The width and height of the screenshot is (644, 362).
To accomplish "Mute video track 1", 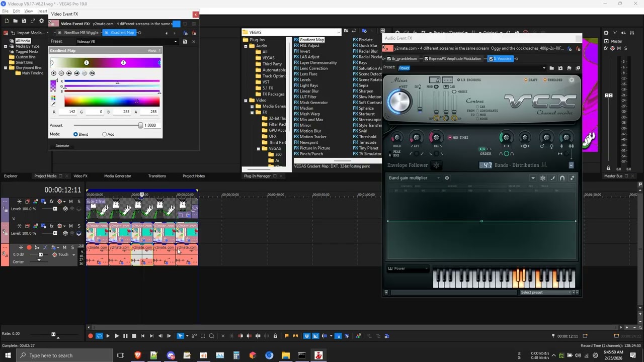I will click(x=70, y=202).
